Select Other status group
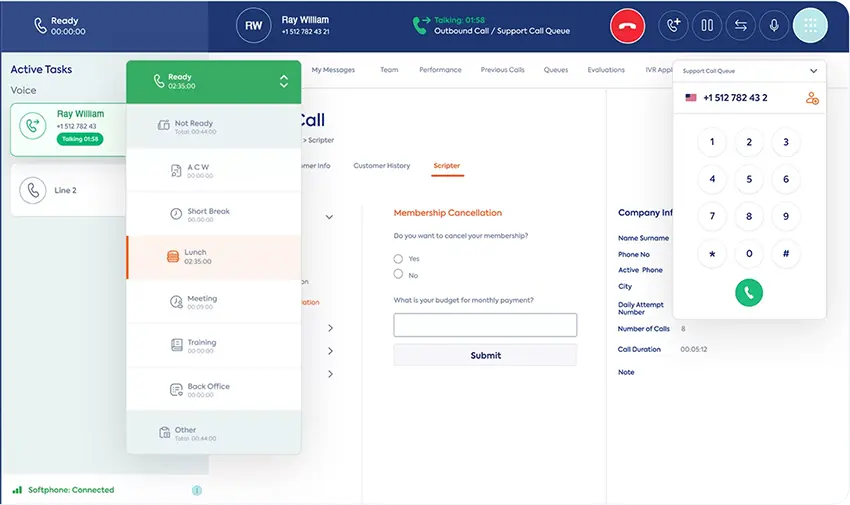Viewport: 850px width, 505px height. click(214, 433)
